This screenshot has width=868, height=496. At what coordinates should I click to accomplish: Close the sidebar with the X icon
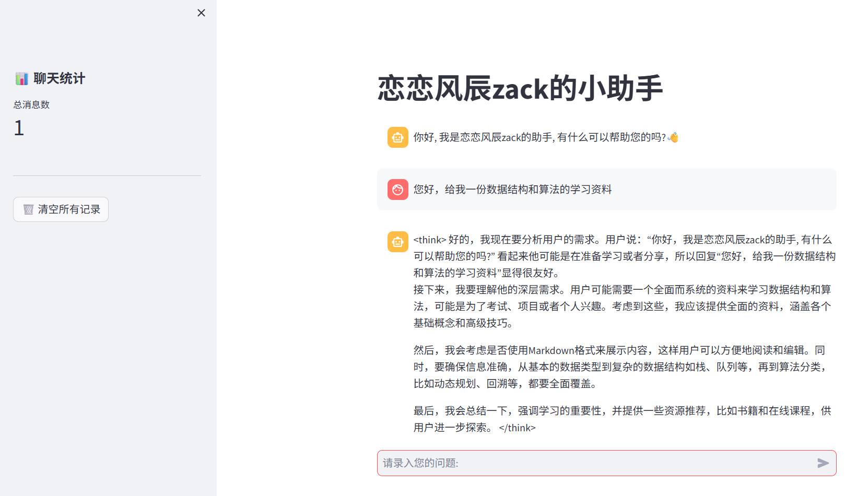point(201,13)
